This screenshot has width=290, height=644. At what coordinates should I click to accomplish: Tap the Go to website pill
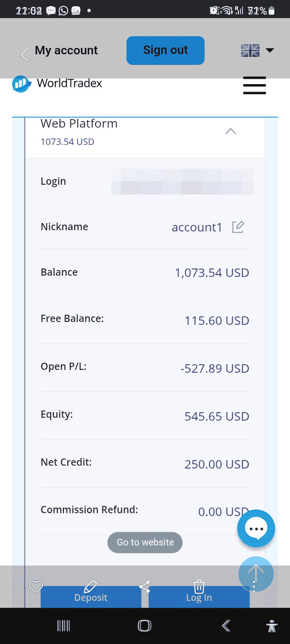pyautogui.click(x=145, y=543)
